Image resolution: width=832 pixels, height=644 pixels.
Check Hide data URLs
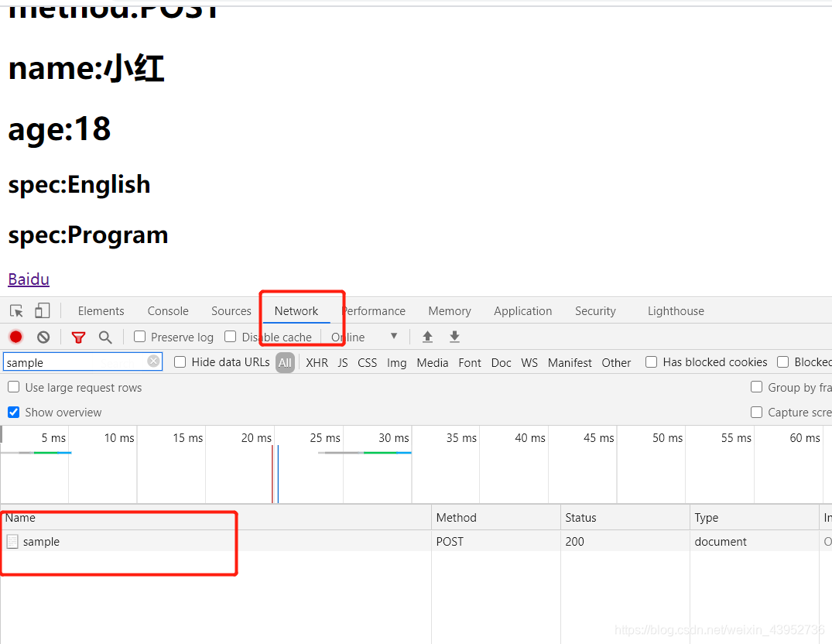point(180,361)
